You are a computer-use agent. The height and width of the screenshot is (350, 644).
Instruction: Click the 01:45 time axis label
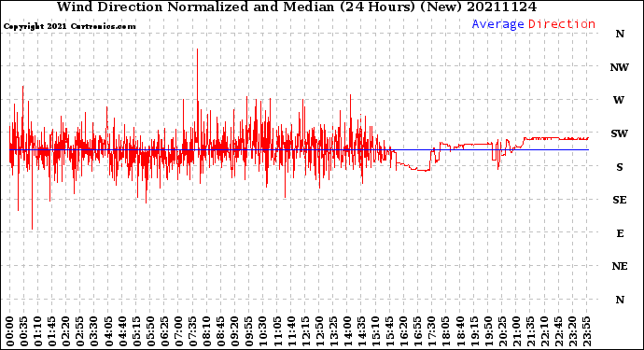pyautogui.click(x=51, y=331)
